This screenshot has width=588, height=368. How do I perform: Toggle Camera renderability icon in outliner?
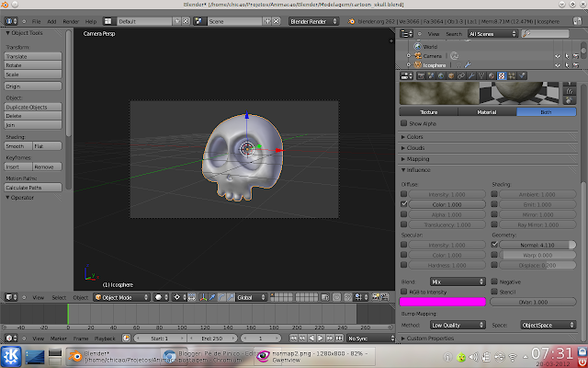(576, 56)
